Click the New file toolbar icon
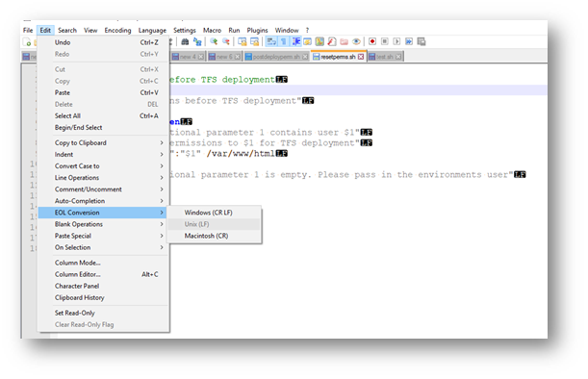Screen dimensions: 588x379 [x=27, y=42]
